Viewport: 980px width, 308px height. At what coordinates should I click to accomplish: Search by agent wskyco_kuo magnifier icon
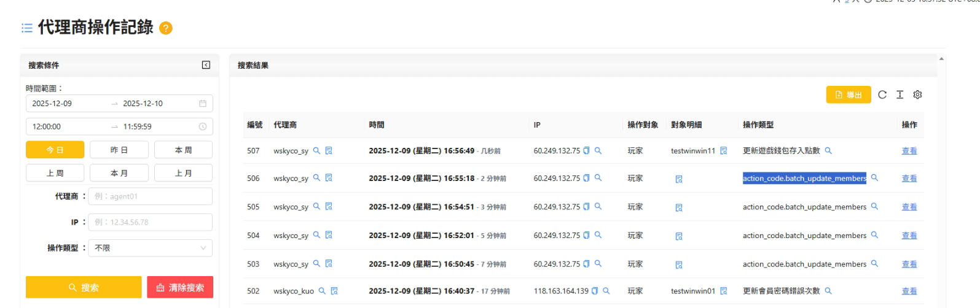[x=322, y=291]
